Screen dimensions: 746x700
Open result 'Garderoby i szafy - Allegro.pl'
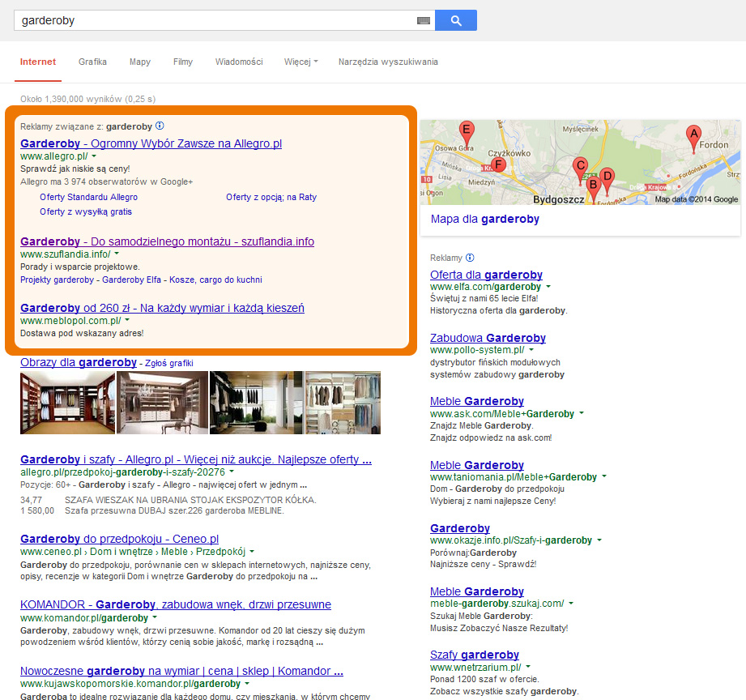[196, 459]
